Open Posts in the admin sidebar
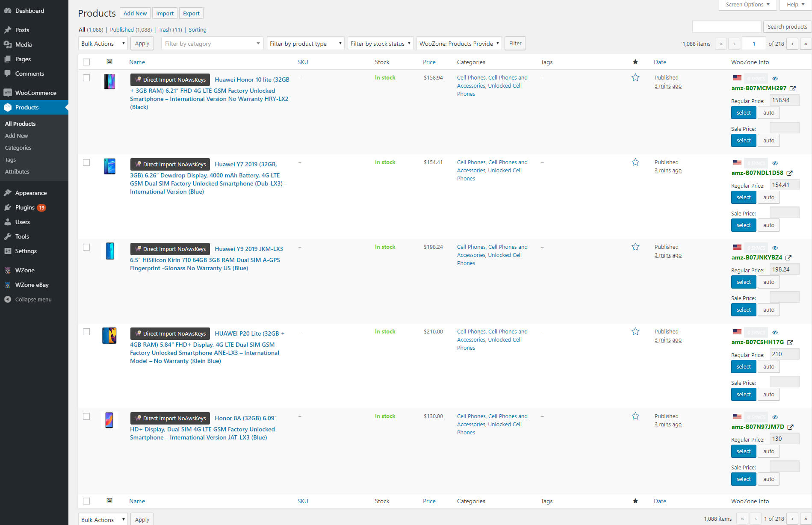812x525 pixels. coord(22,30)
